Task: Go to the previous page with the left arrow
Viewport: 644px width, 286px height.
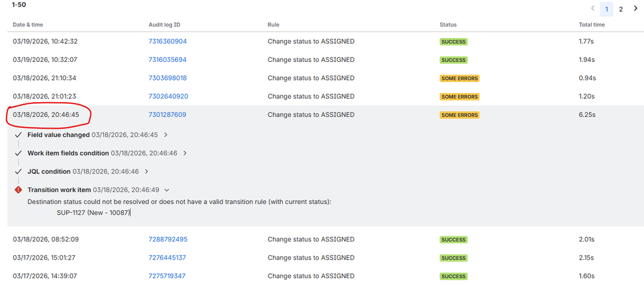Action: pos(592,8)
